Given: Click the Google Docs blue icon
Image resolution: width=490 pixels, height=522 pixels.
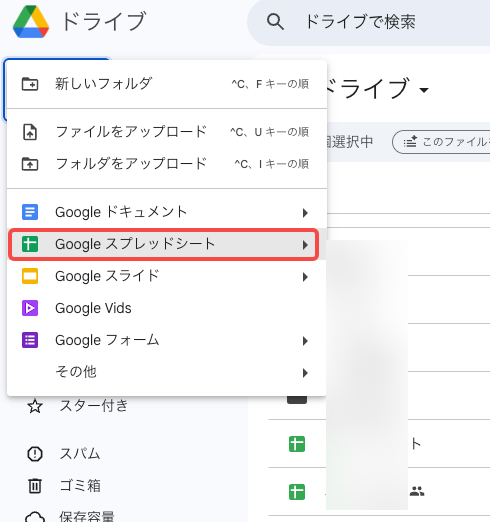Looking at the screenshot, I should click(x=30, y=212).
